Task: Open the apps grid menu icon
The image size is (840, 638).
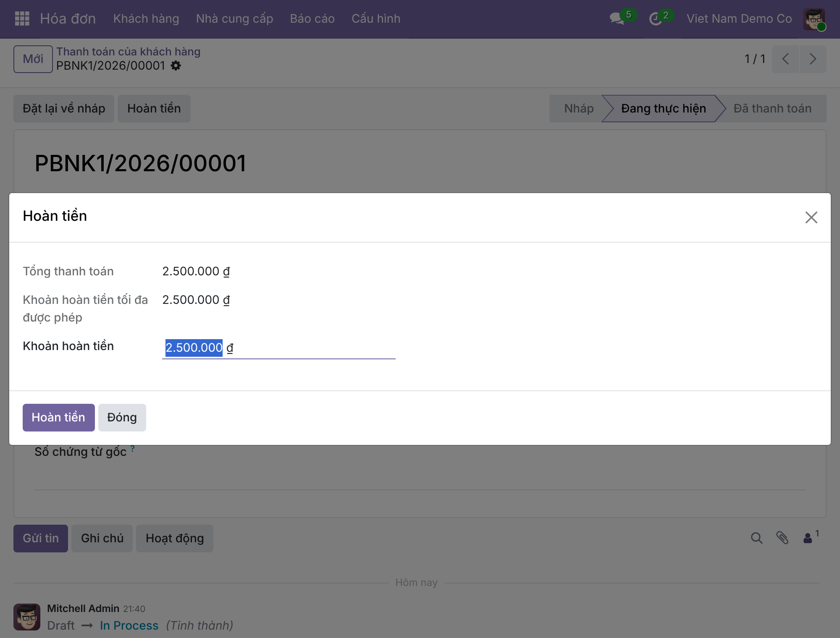Action: coord(22,18)
